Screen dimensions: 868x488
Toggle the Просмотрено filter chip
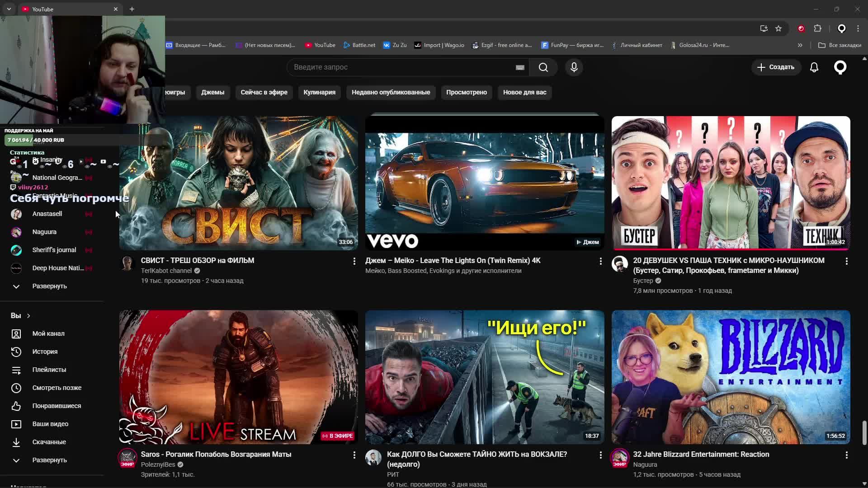coord(466,92)
